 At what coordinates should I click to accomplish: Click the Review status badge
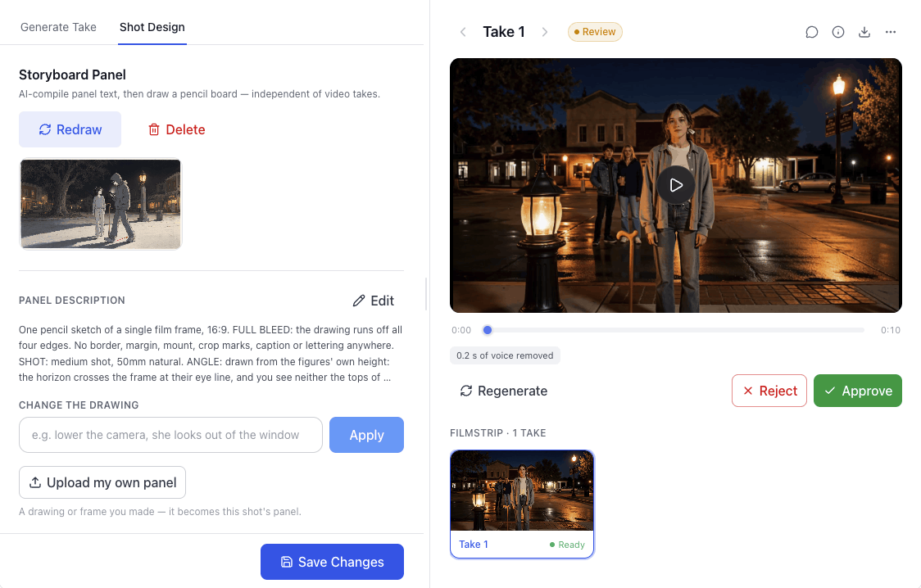[x=595, y=32]
